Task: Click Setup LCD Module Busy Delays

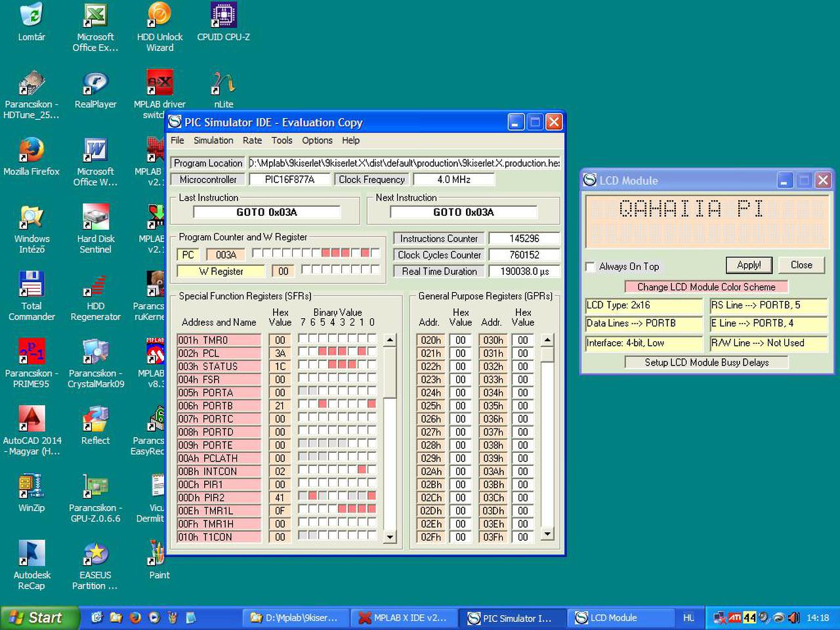Action: 706,362
